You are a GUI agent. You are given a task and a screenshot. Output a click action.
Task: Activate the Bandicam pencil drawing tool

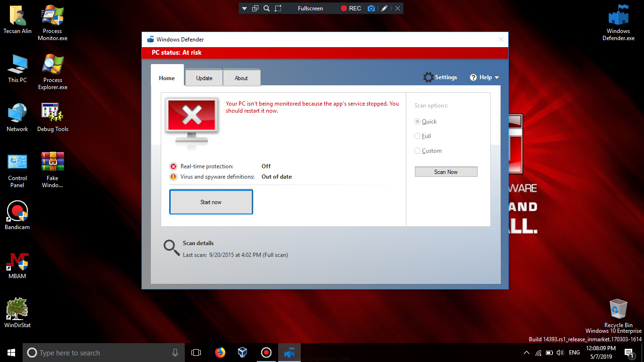(x=385, y=8)
